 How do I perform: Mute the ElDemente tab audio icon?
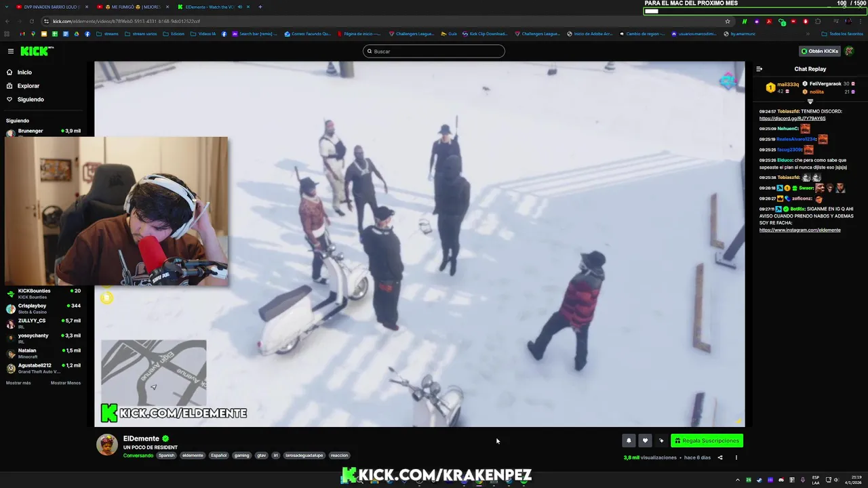point(239,7)
